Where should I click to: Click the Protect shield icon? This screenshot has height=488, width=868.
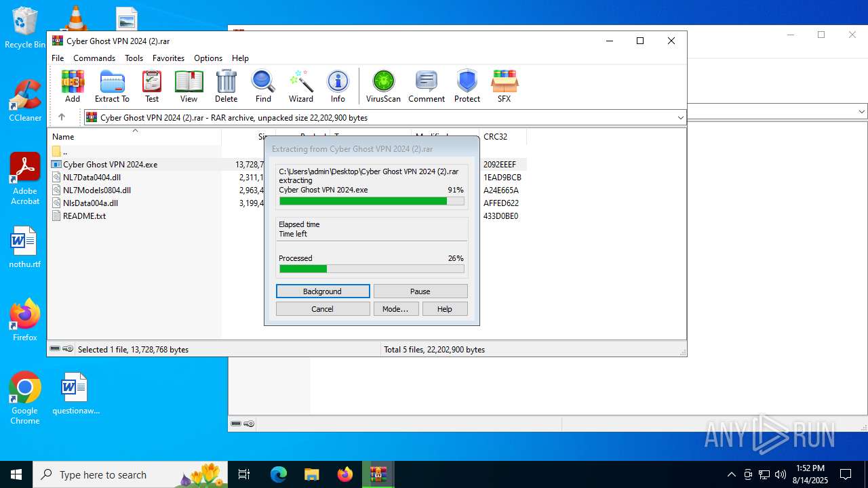[x=467, y=86]
